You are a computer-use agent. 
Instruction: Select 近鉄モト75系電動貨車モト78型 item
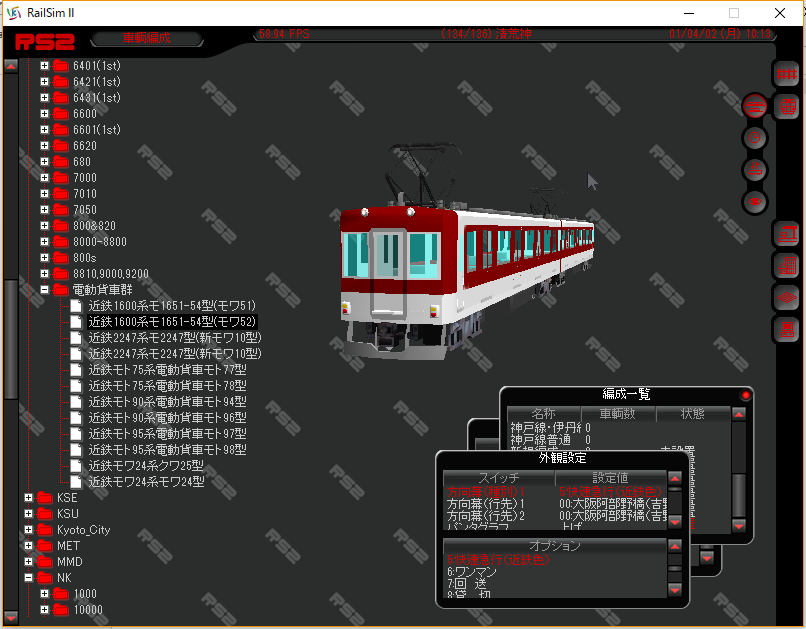[x=167, y=385]
